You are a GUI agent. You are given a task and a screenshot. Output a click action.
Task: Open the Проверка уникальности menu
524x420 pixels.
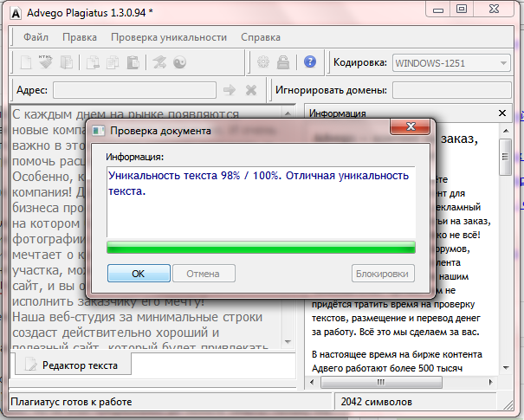click(169, 37)
